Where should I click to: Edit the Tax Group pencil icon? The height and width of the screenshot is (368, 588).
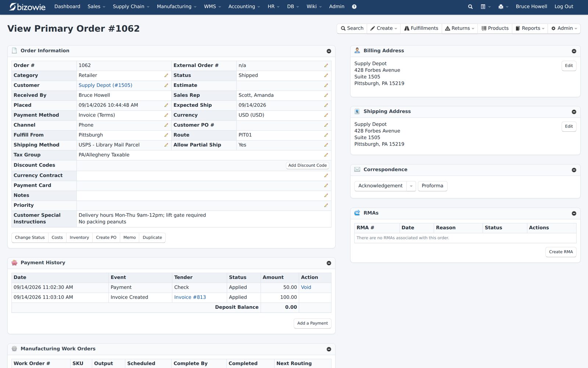(x=326, y=155)
